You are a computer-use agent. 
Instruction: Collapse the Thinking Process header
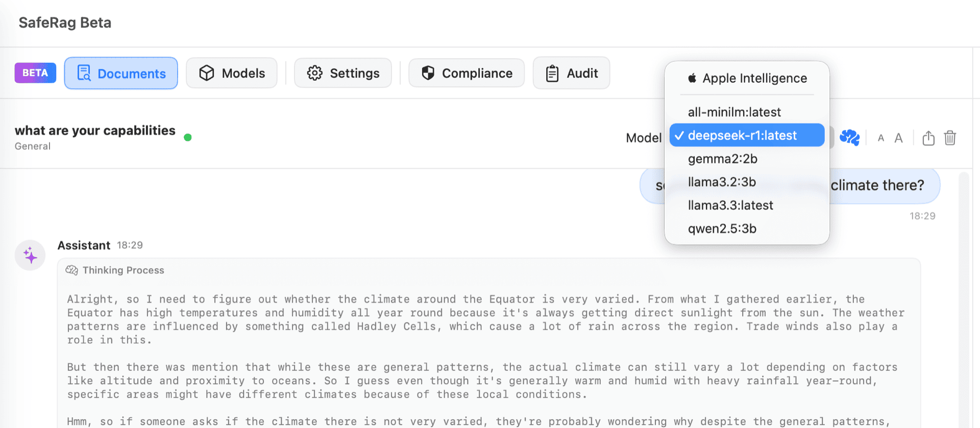(115, 270)
